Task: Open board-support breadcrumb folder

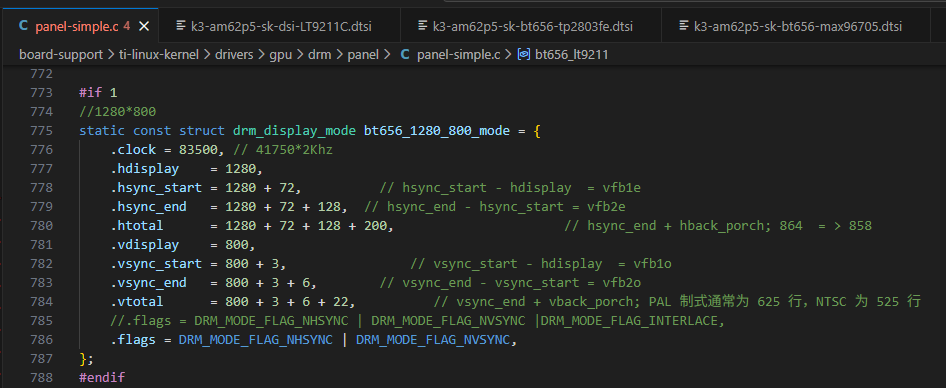Action: 61,55
